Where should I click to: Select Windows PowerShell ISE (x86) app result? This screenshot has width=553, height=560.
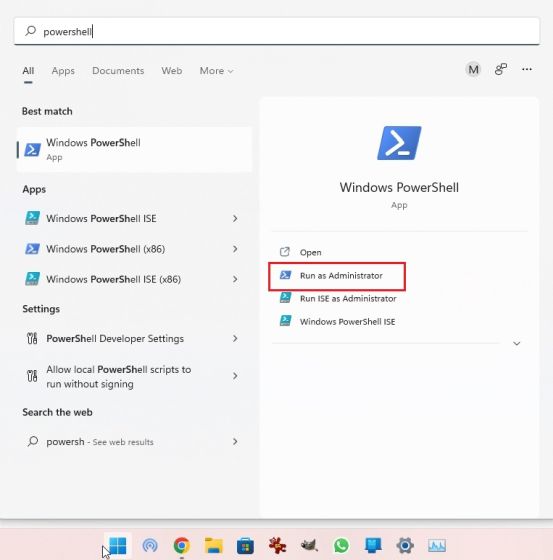(134, 279)
